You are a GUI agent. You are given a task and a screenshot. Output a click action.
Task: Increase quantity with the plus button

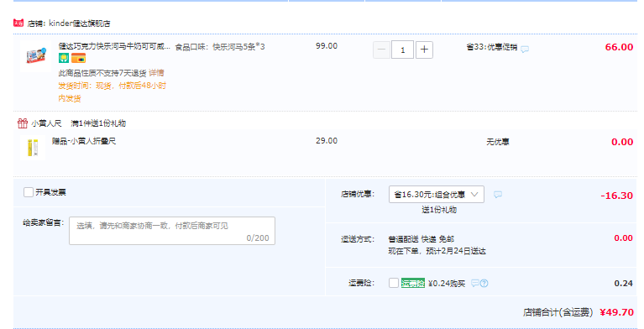(424, 50)
